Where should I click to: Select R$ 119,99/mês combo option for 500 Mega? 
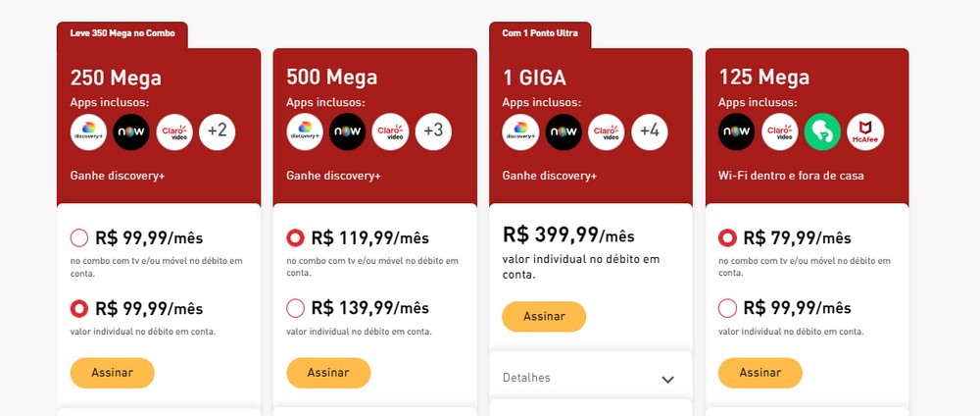[x=295, y=237]
